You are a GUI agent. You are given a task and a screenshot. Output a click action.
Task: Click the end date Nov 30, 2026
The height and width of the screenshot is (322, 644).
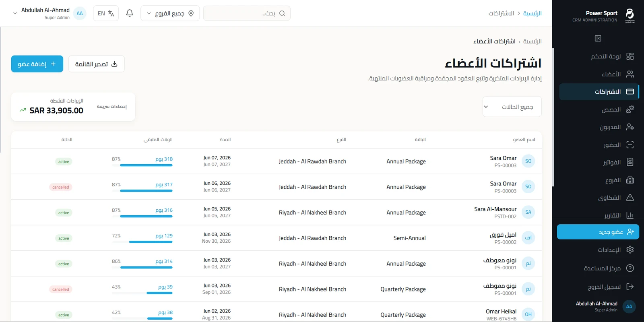click(x=216, y=241)
